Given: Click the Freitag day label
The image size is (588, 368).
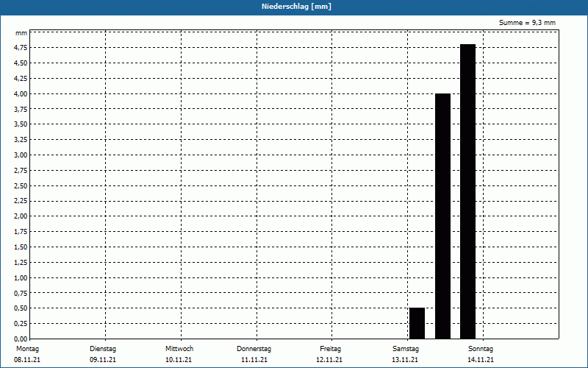Looking at the screenshot, I should click(x=330, y=348).
